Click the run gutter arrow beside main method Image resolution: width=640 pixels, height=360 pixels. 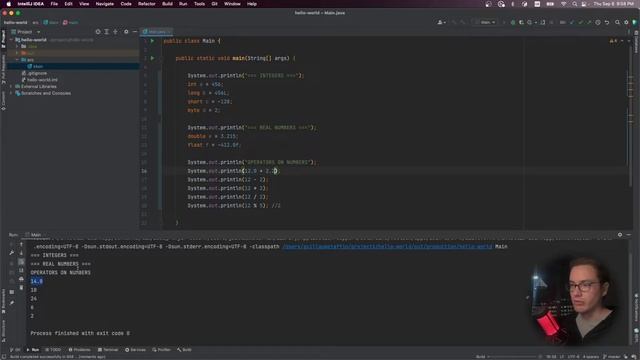coord(152,58)
